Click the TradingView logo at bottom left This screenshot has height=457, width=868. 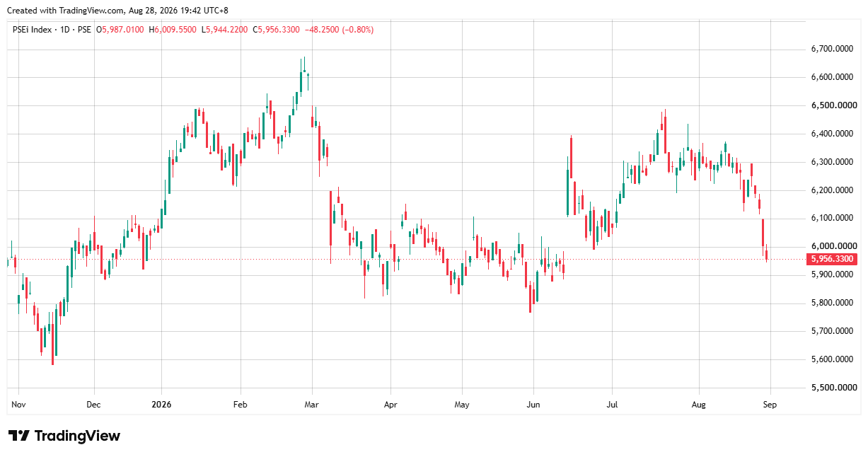click(64, 436)
